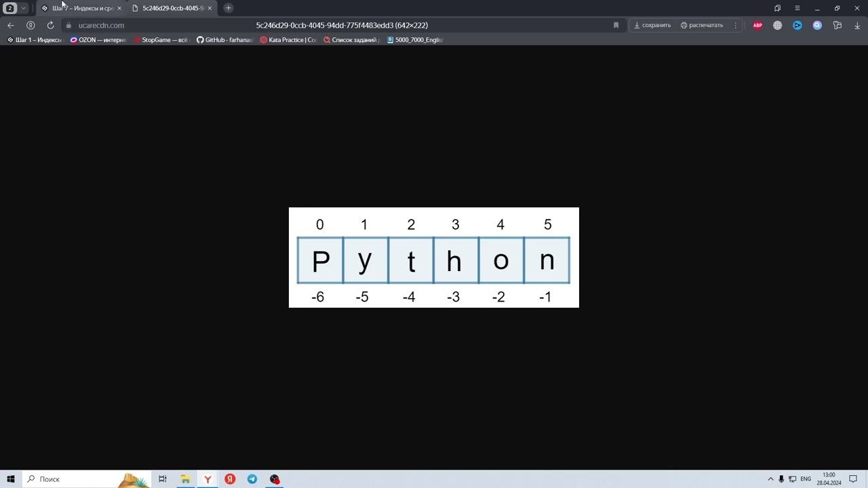Open the StopGame bookmark
The height and width of the screenshot is (488, 868).
pyautogui.click(x=161, y=40)
